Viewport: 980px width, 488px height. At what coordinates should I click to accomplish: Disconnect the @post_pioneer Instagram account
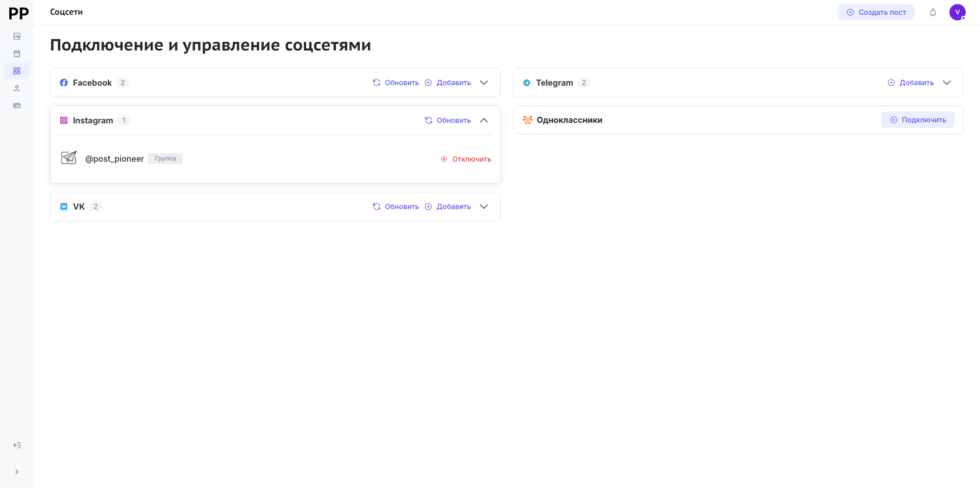466,159
